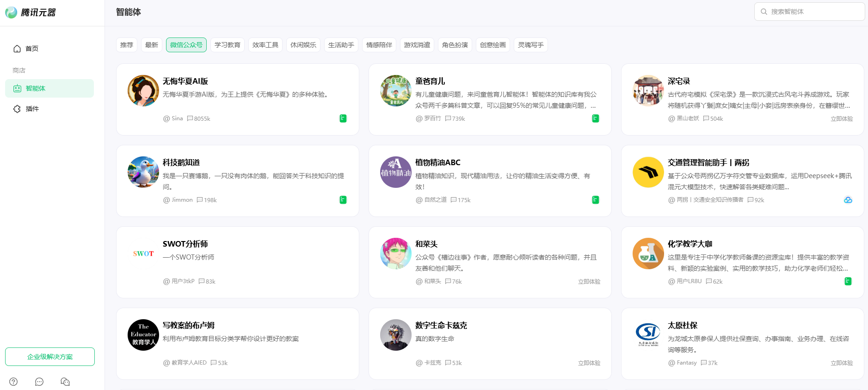Click 立即体验 on the 太原社保 card
The image size is (868, 390).
click(x=842, y=363)
